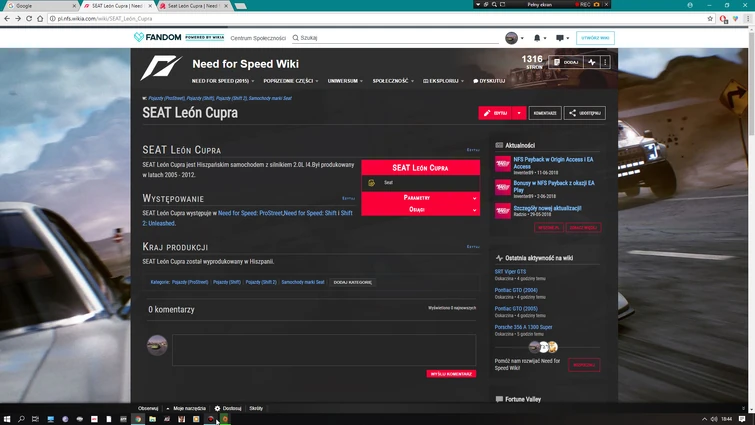Open Moje narzędzia in bottom toolbar

click(x=187, y=408)
